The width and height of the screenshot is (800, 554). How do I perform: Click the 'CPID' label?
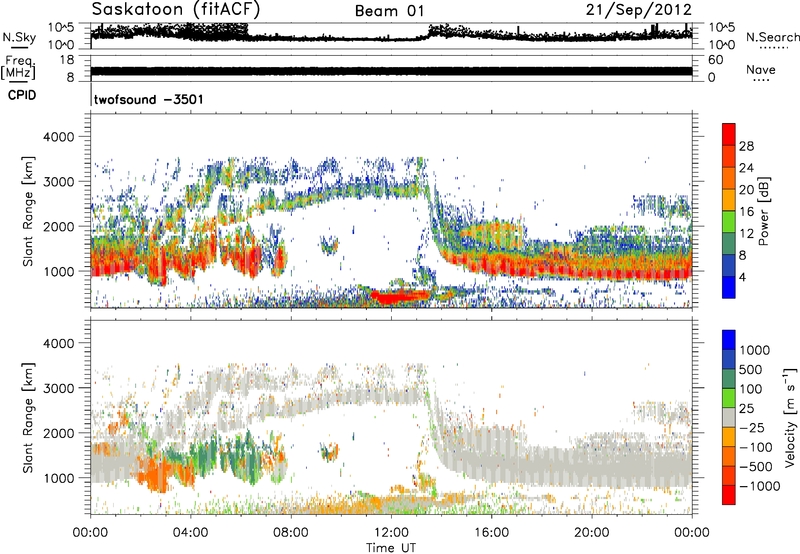22,95
